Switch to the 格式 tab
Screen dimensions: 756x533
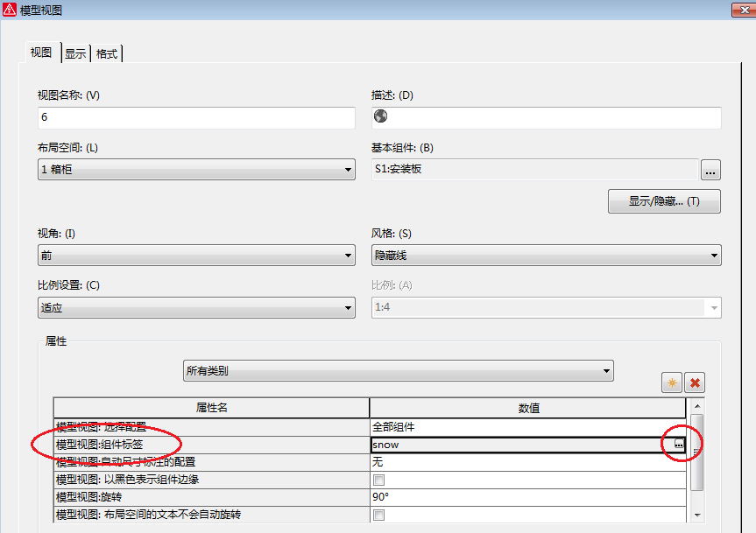[x=106, y=53]
